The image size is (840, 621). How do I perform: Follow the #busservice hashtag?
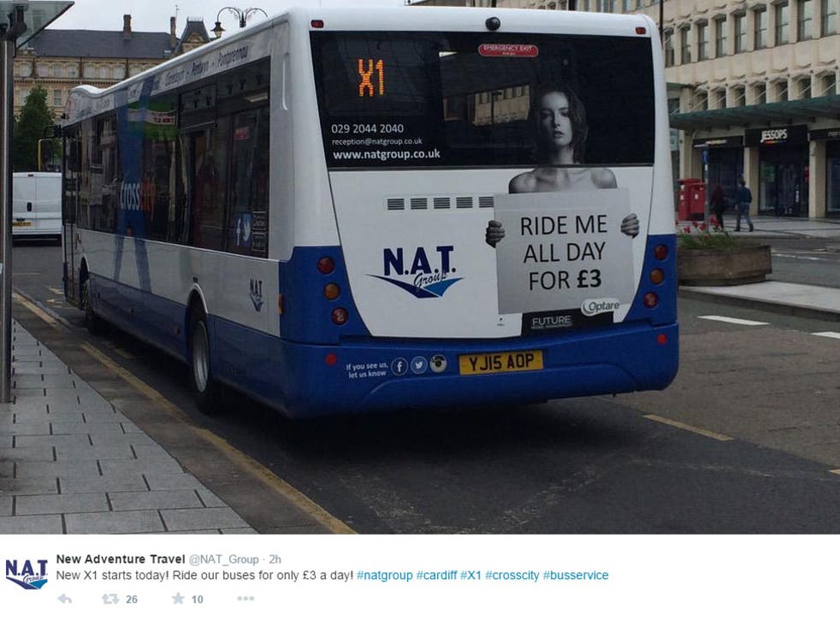[576, 576]
